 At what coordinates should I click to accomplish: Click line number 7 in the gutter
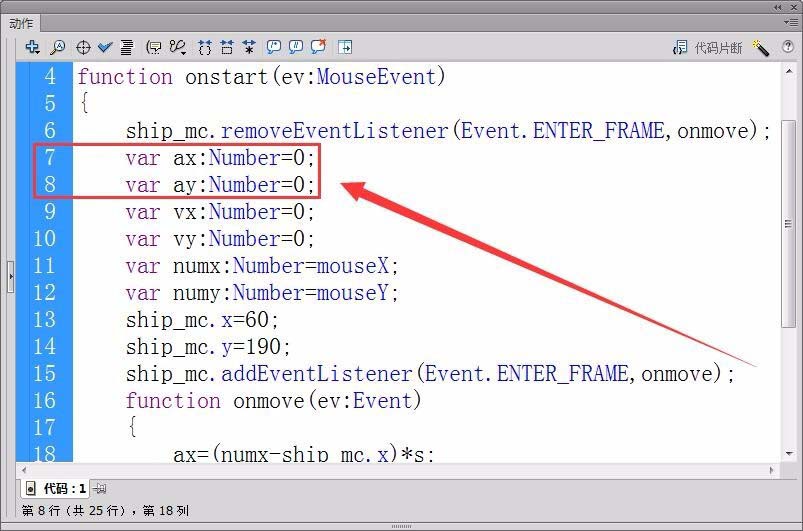pyautogui.click(x=50, y=157)
